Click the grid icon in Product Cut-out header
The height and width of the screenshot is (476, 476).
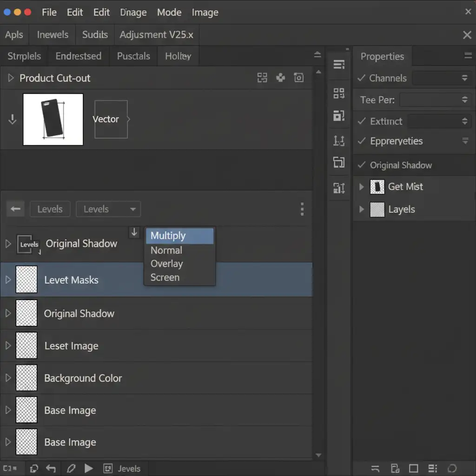pyautogui.click(x=262, y=78)
